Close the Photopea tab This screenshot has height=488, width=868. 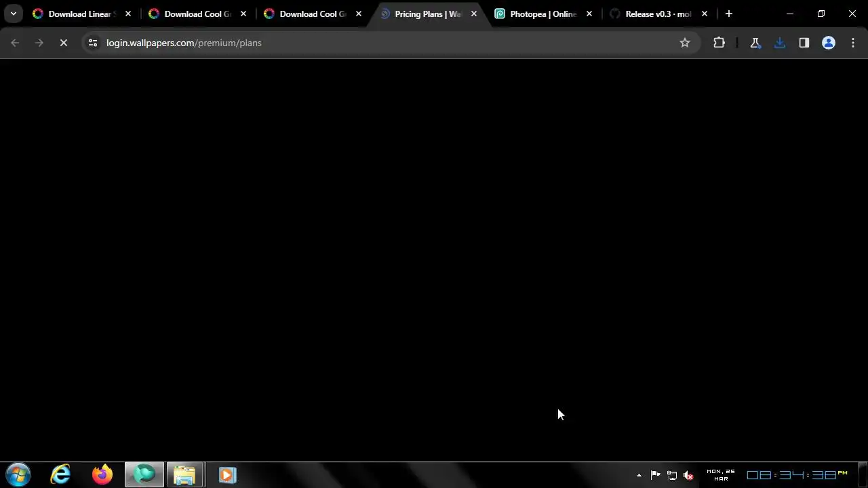589,14
